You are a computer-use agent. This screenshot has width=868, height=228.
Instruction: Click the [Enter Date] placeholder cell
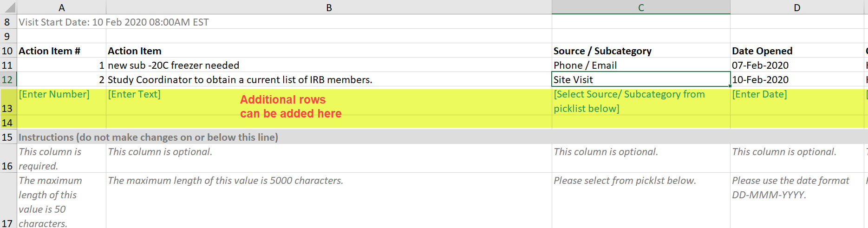(797, 101)
